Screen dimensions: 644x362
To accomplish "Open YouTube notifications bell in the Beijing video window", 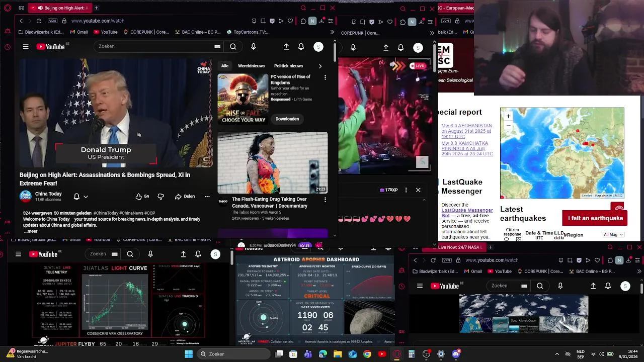I will (301, 47).
